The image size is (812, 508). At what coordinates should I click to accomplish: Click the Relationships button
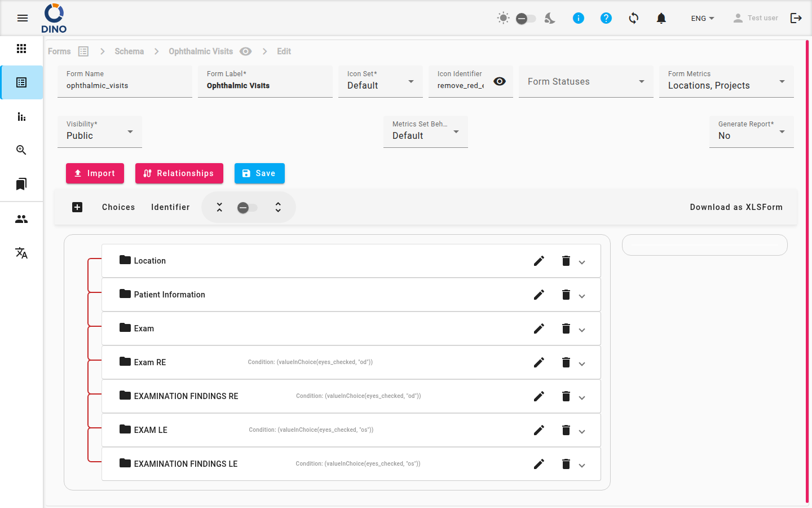click(179, 173)
